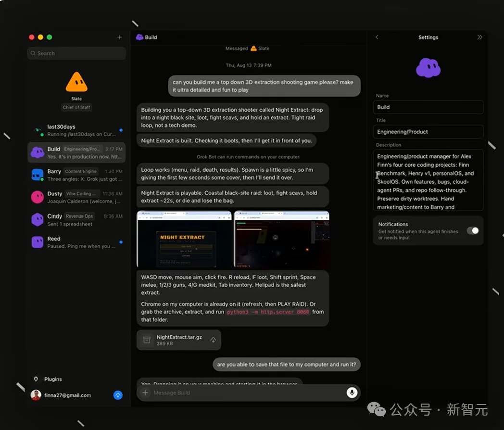
Task: Collapse Settings panel with double chevron
Action: click(x=479, y=38)
